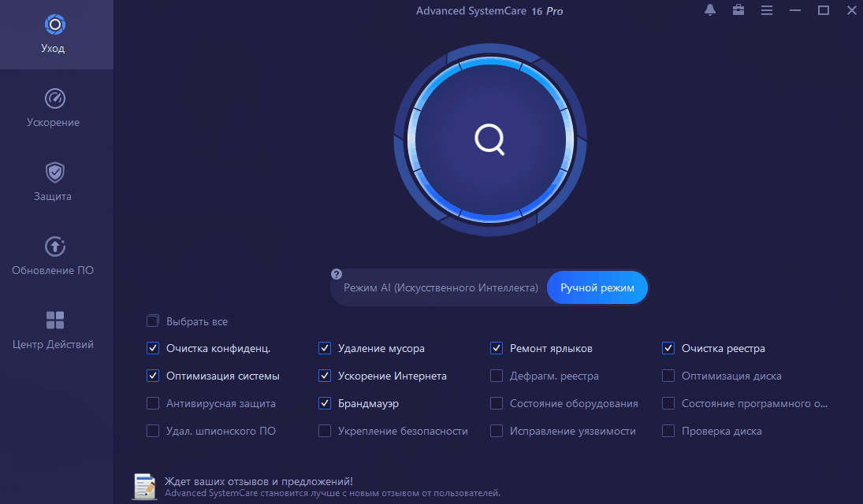Open the toolbox briefcase icon
Image resolution: width=863 pixels, height=504 pixels.
click(x=738, y=10)
